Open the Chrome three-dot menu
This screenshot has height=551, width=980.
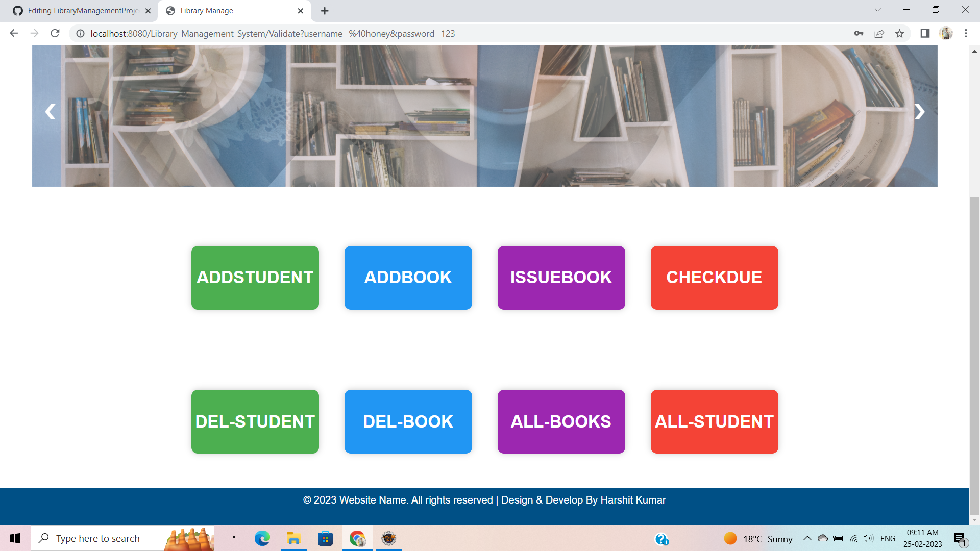pos(966,33)
